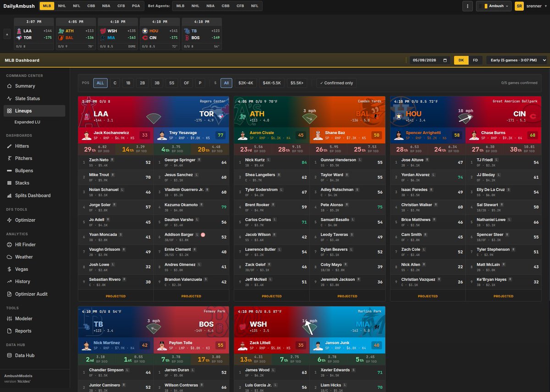This screenshot has height=392, width=550.
Task: Open the Early slate selector dropdown
Action: [x=517, y=60]
